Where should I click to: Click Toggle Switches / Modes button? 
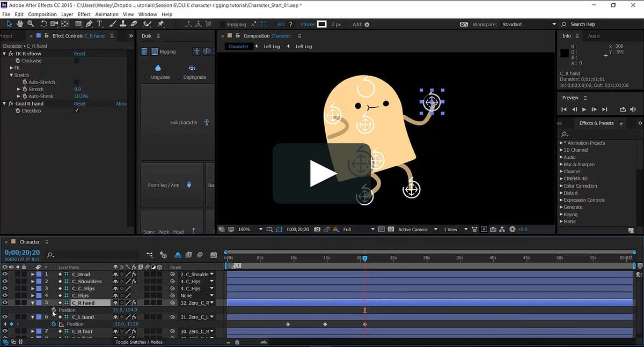[139, 342]
